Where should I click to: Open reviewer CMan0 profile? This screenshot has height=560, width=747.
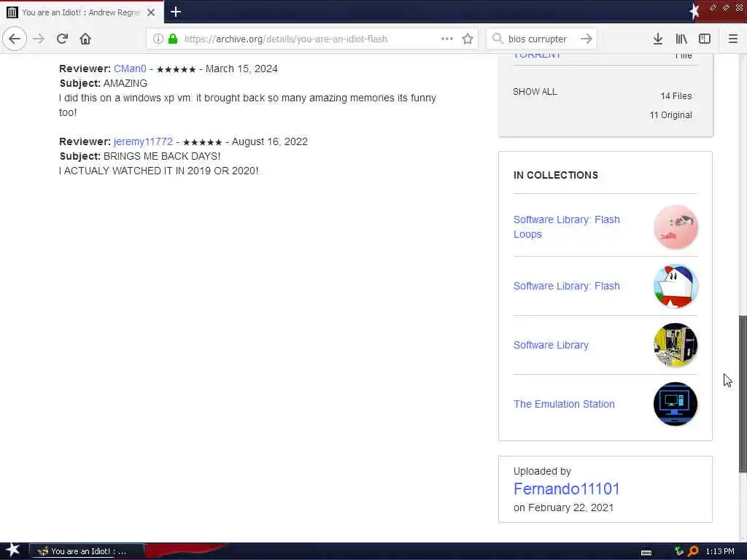coord(130,69)
